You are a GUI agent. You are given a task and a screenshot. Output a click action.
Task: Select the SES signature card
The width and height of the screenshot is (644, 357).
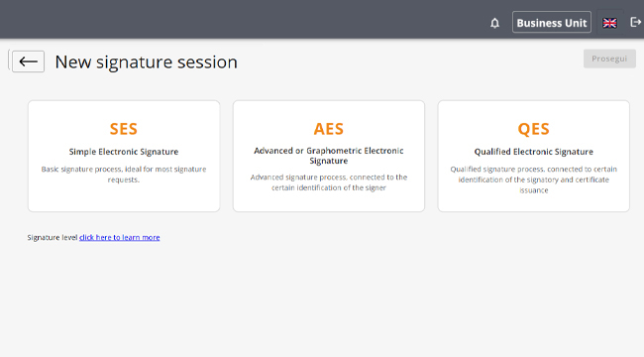pos(124,157)
